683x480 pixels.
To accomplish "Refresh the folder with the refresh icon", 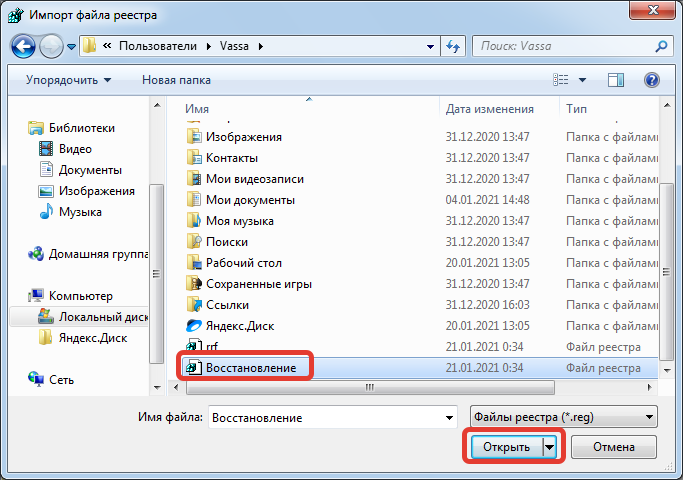I will tap(453, 46).
